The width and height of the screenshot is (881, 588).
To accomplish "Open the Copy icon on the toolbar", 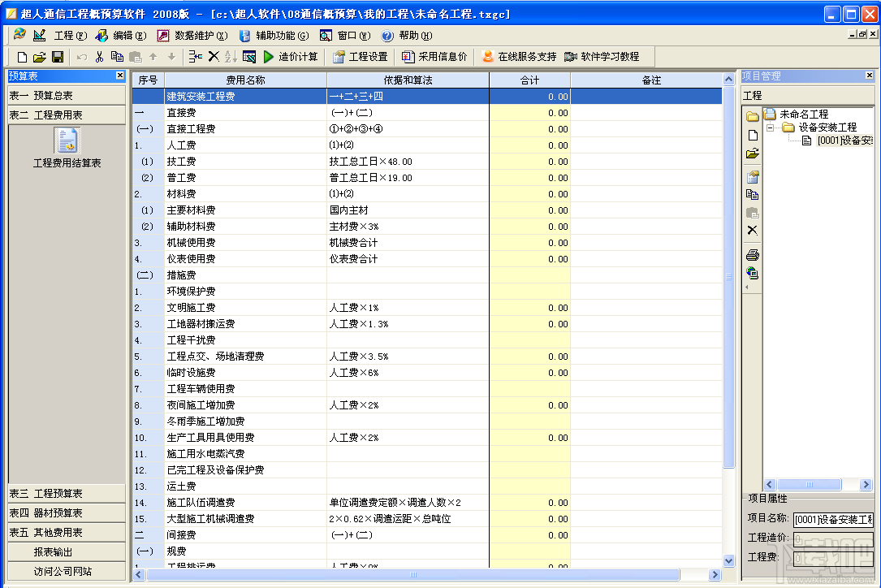I will click(x=117, y=57).
